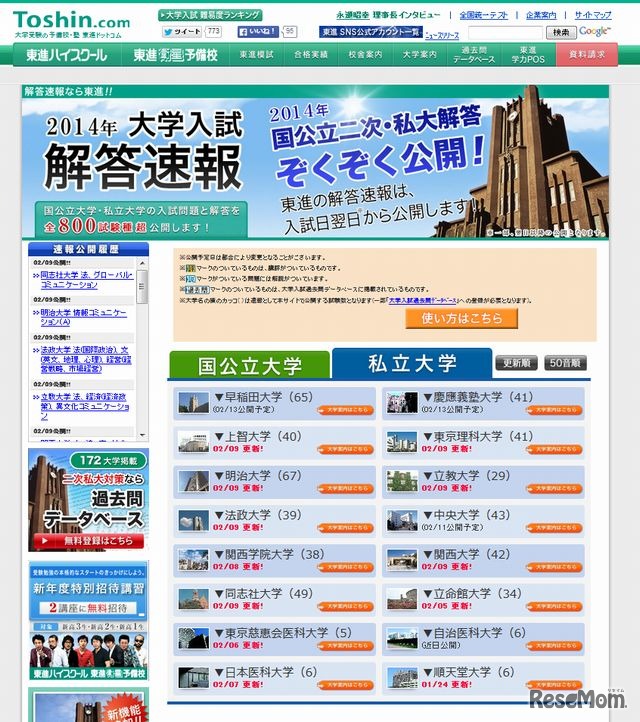The image size is (640, 722).
Task: Open Keio University thumbnail image
Action: coord(402,403)
